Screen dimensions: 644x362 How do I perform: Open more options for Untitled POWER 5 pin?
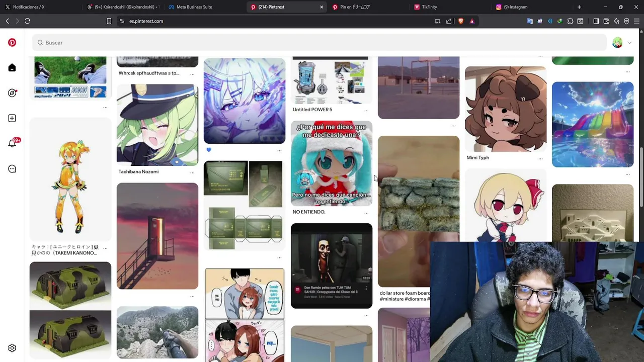click(x=366, y=110)
